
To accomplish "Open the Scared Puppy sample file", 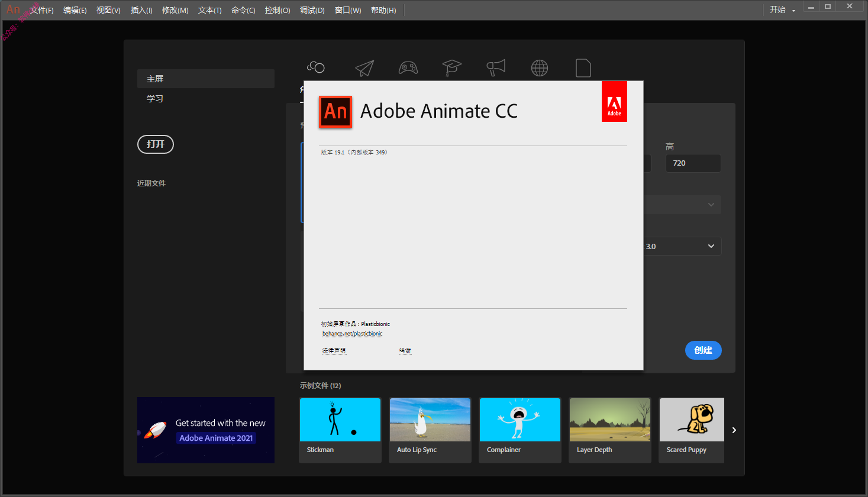I will pyautogui.click(x=692, y=430).
